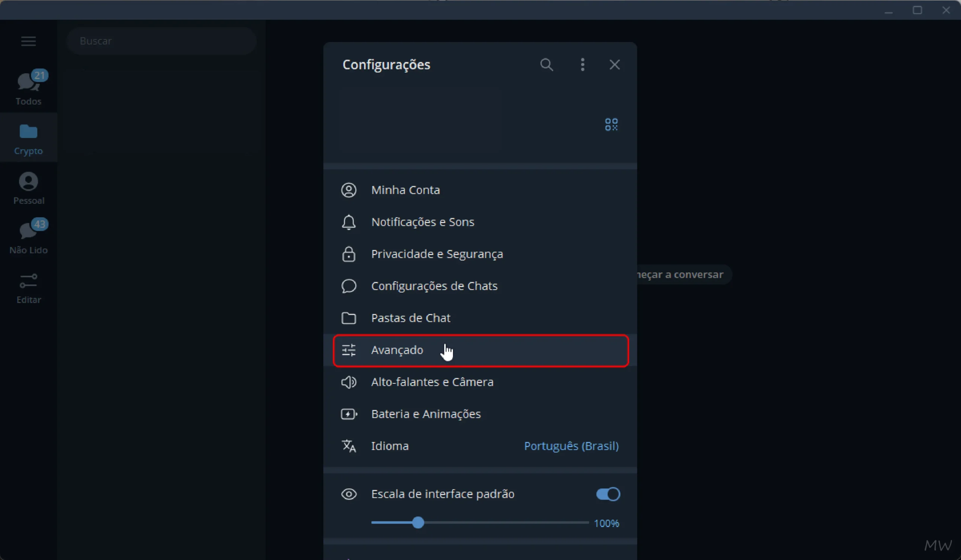This screenshot has height=560, width=961.
Task: Click the eye icon beside Escala
Action: [349, 494]
